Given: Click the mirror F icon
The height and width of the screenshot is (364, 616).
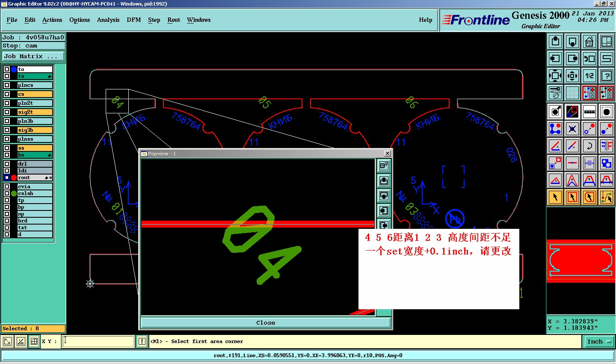Looking at the screenshot, I should click(607, 146).
